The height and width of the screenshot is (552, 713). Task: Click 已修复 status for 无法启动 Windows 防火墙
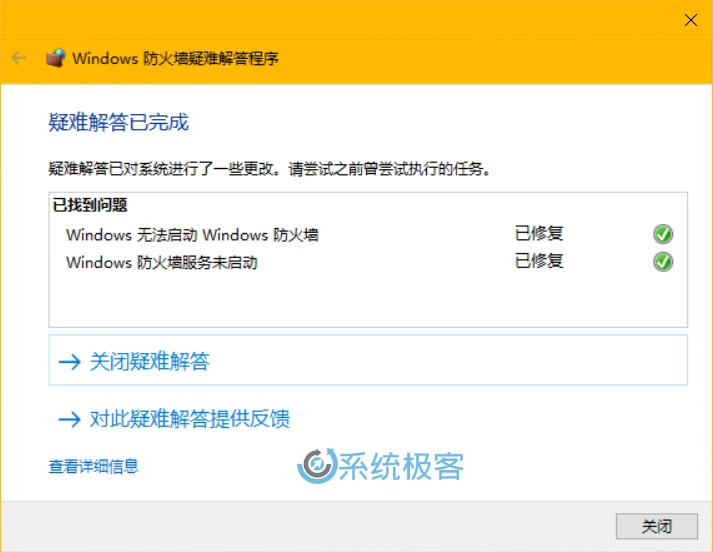pos(539,234)
